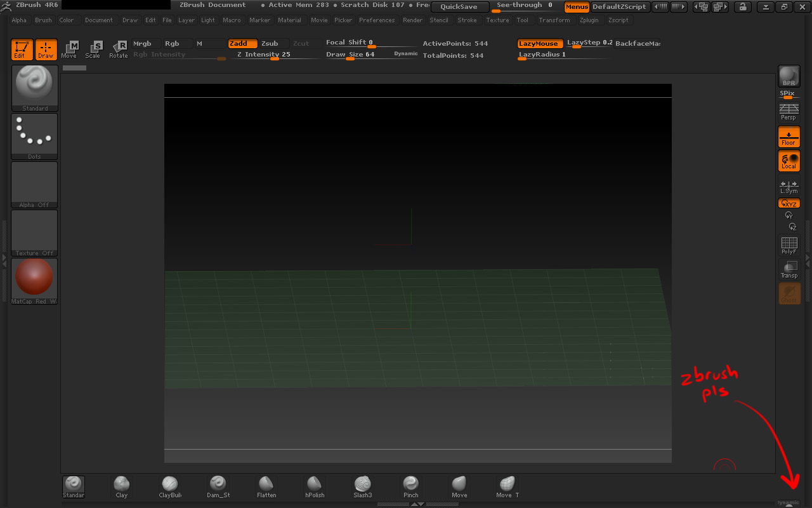The height and width of the screenshot is (508, 812).
Task: Toggle Local transformations
Action: click(789, 161)
